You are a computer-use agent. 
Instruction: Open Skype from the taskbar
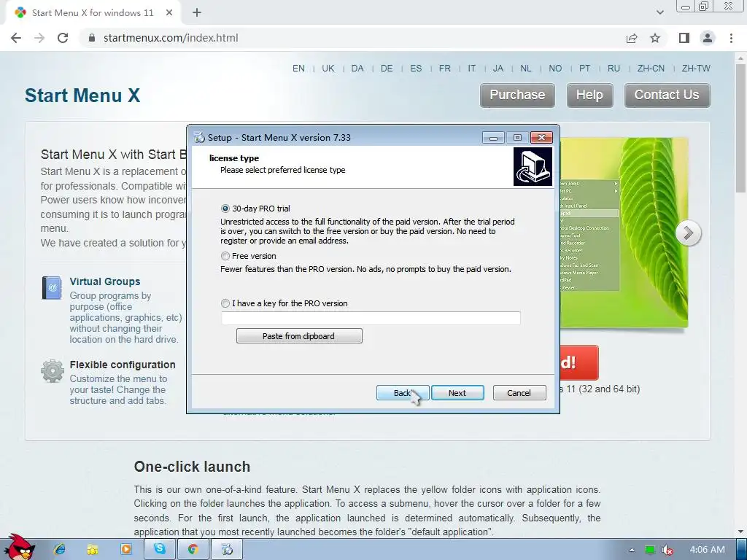[160, 550]
